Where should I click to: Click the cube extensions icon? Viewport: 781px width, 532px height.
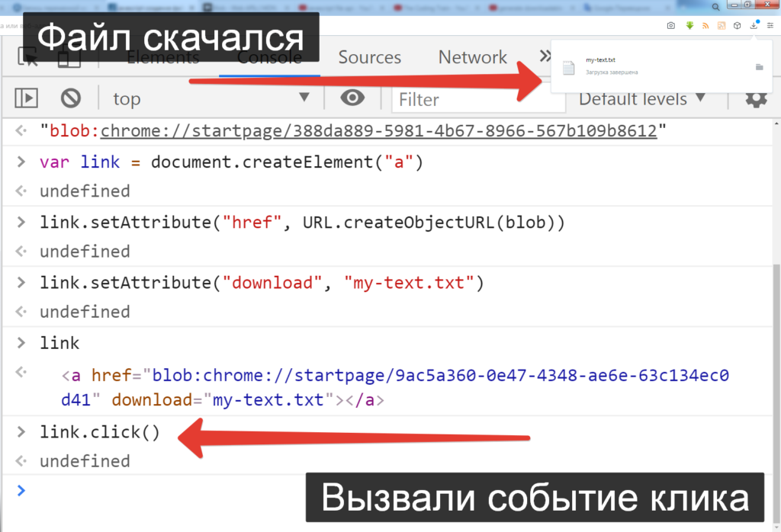pyautogui.click(x=737, y=25)
